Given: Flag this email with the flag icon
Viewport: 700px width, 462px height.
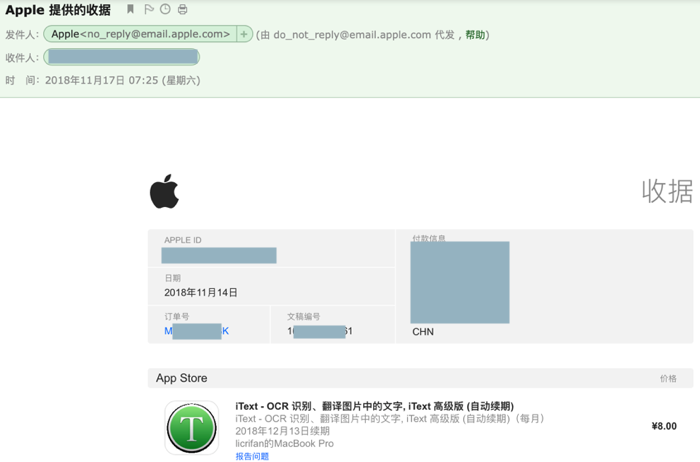Looking at the screenshot, I should [x=149, y=9].
